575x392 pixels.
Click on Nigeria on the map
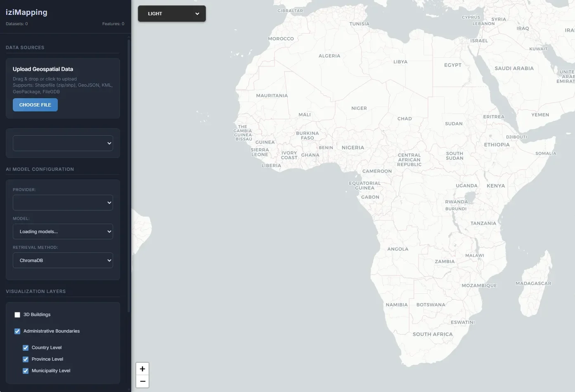pos(353,148)
